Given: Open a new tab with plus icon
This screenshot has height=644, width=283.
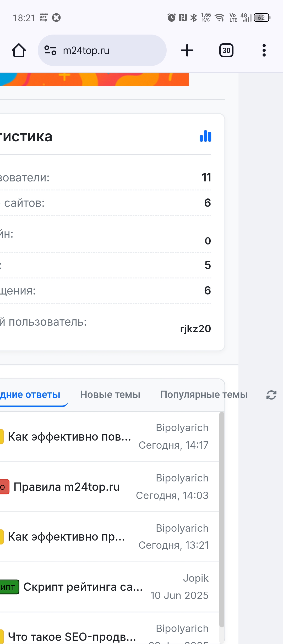Looking at the screenshot, I should tap(187, 50).
